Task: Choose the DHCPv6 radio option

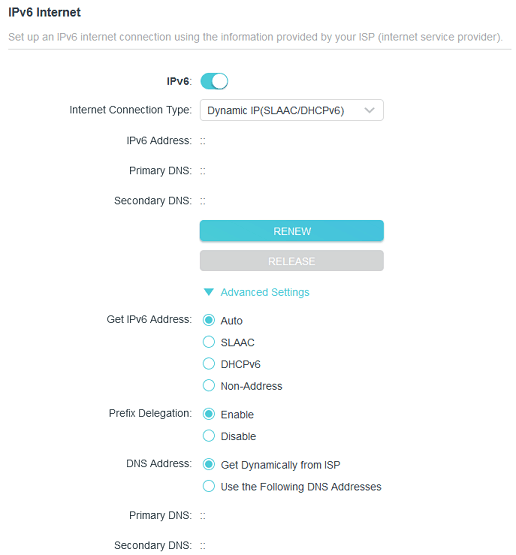Action: coord(209,364)
